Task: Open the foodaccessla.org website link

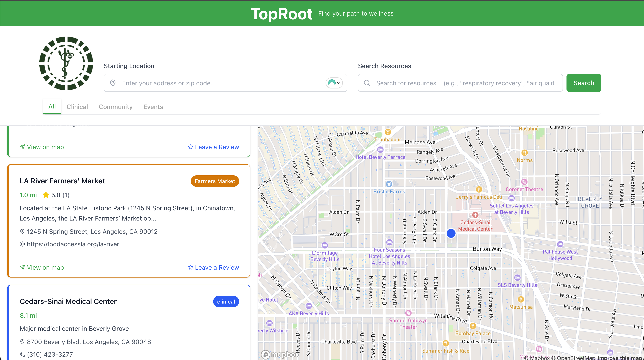Action: pos(73,244)
